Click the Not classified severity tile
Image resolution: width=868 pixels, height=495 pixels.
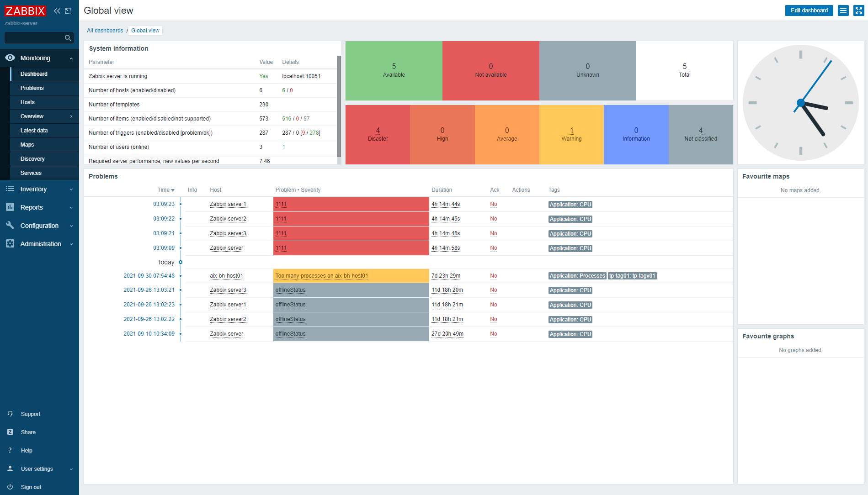tap(701, 135)
